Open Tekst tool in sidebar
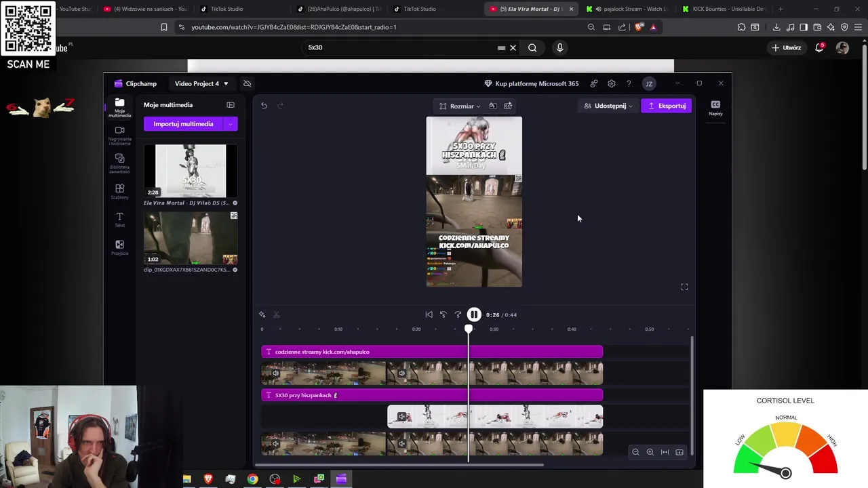The width and height of the screenshot is (868, 488). [x=119, y=219]
